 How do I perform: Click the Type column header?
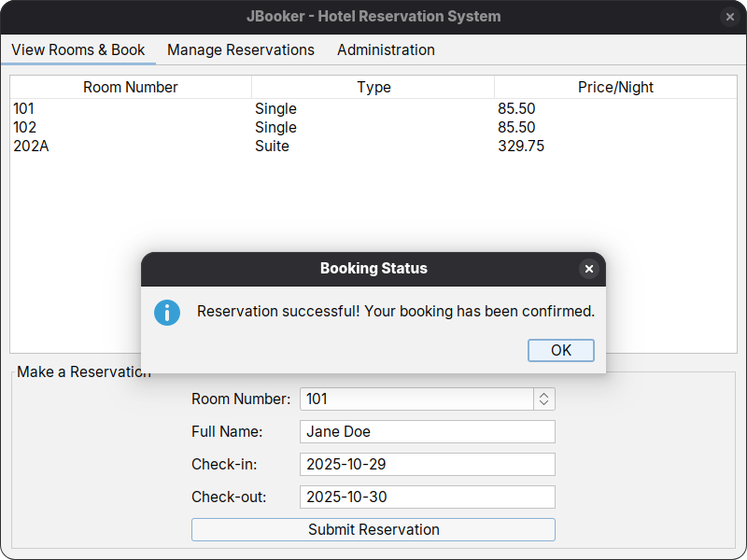pos(373,87)
